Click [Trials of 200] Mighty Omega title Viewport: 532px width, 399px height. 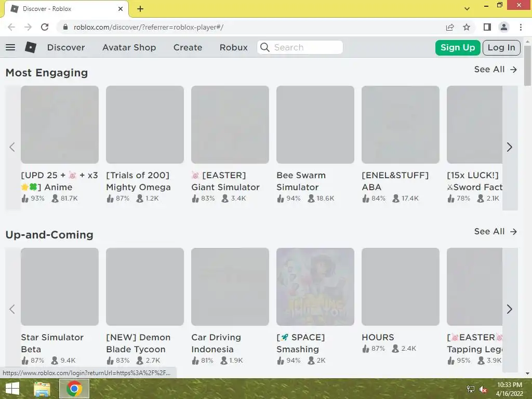click(138, 181)
